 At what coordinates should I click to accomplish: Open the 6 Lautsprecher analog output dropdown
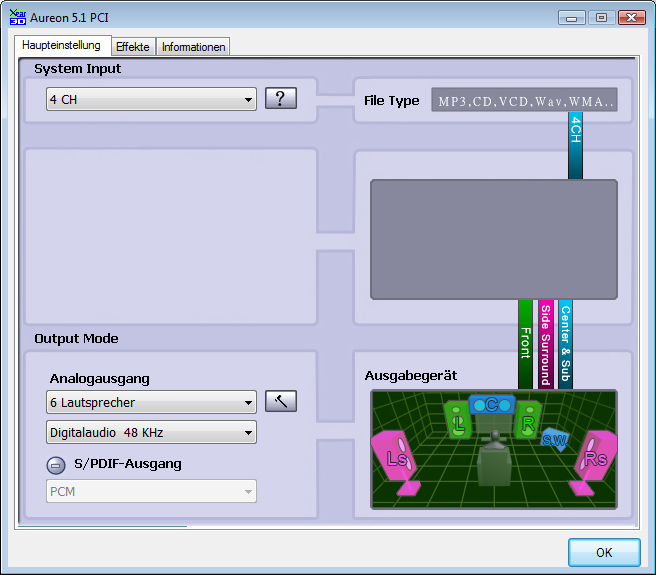coord(151,402)
